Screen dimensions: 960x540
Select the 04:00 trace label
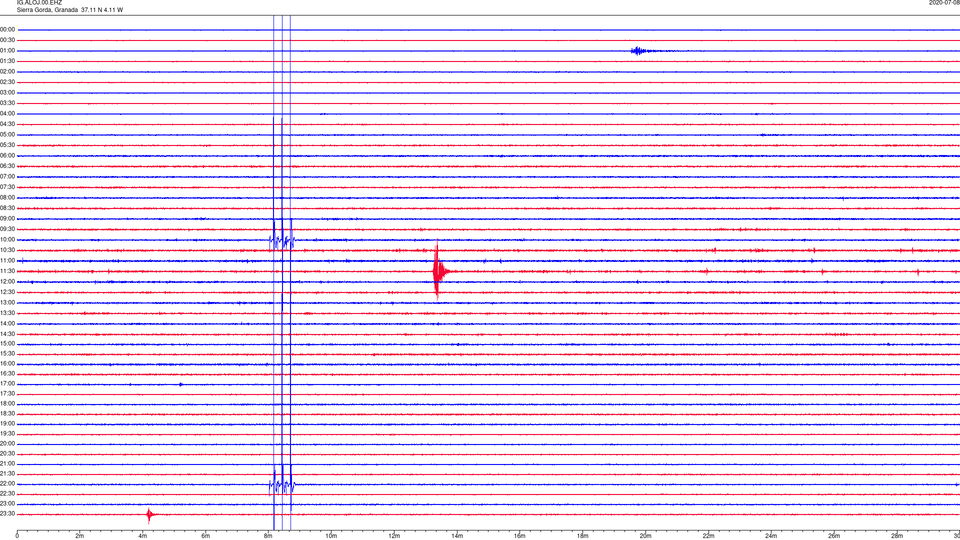pos(8,114)
